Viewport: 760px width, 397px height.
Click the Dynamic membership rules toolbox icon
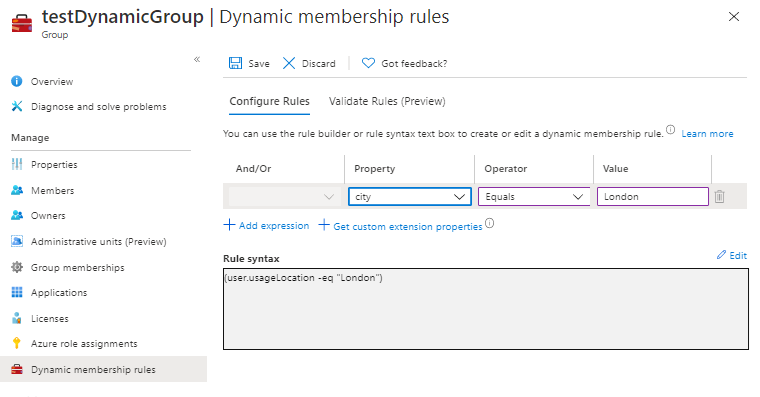[16, 369]
